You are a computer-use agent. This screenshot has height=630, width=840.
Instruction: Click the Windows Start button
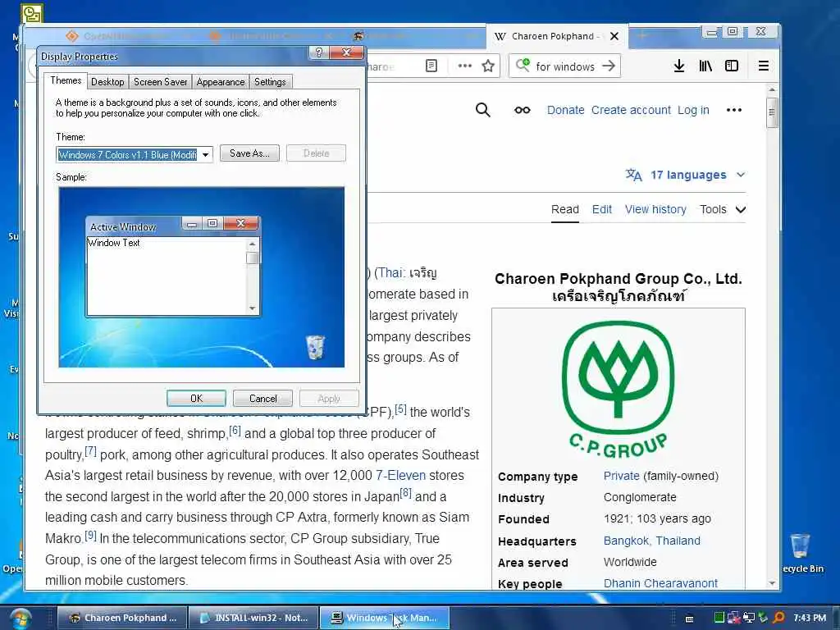coord(20,619)
